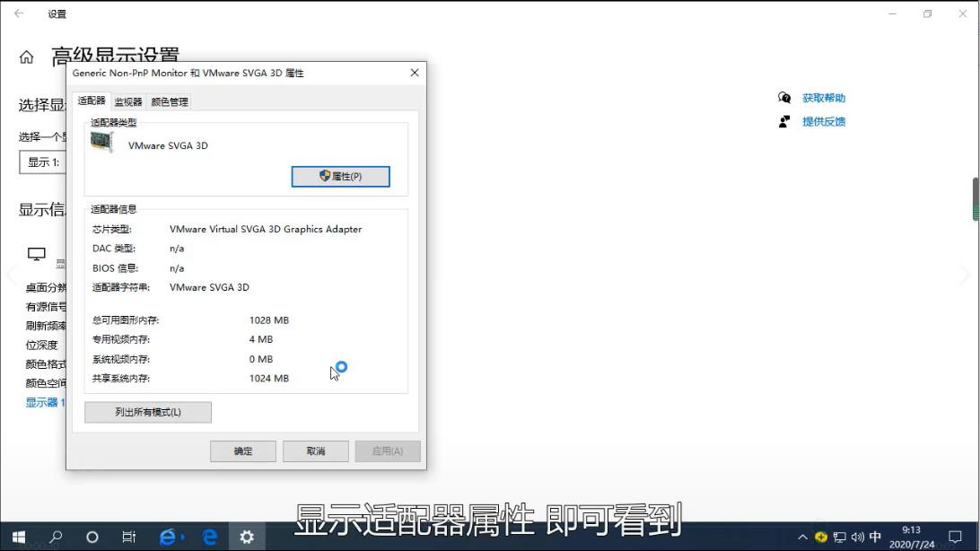Click the 1028 MB total memory value
The height and width of the screenshot is (551, 980).
point(268,320)
